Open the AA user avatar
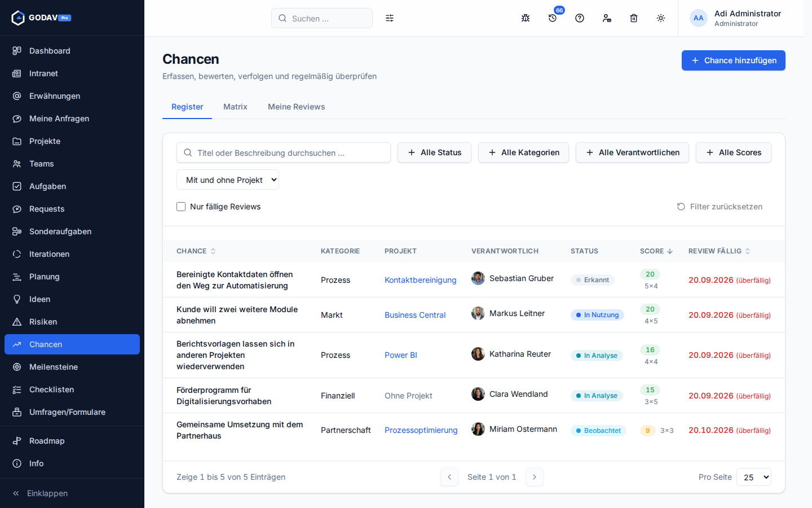Image resolution: width=812 pixels, height=508 pixels. coord(699,18)
